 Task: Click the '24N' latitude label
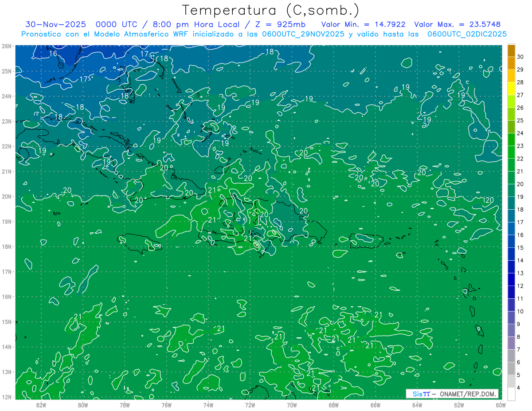click(6, 96)
